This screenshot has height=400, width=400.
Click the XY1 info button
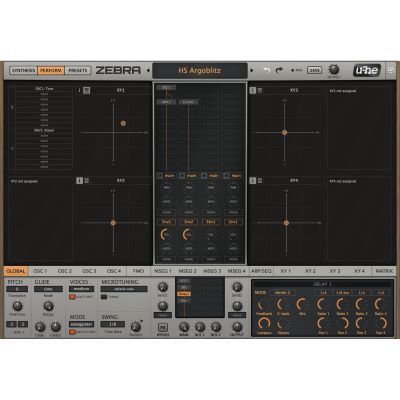(79, 90)
